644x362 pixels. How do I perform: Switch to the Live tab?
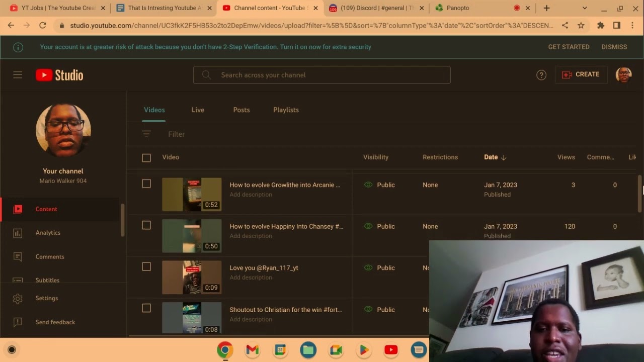coord(198,110)
